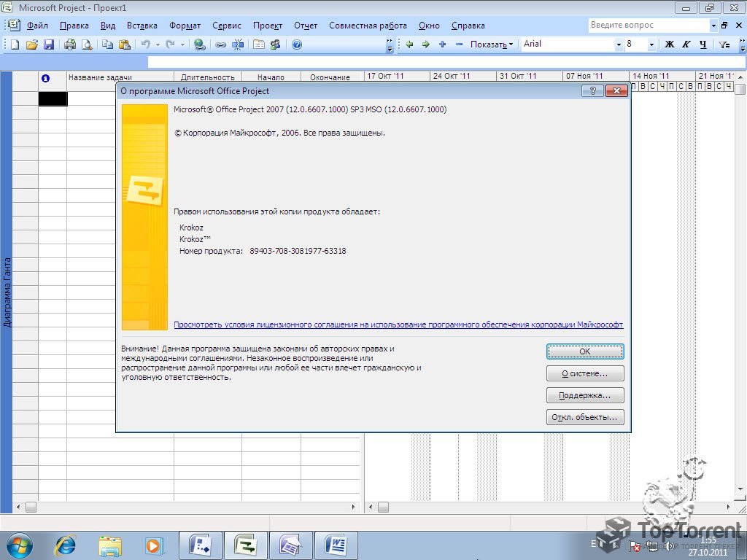Open the Справка menu

point(468,26)
